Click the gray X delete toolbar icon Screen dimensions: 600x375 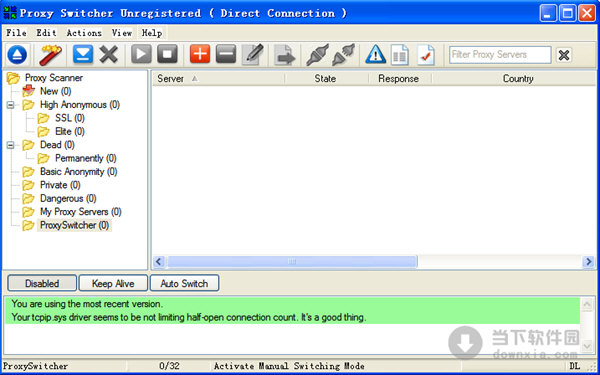click(x=109, y=54)
